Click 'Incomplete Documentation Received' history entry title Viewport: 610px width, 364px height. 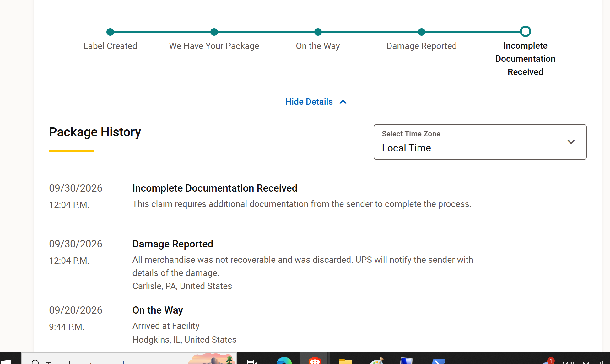click(x=215, y=188)
